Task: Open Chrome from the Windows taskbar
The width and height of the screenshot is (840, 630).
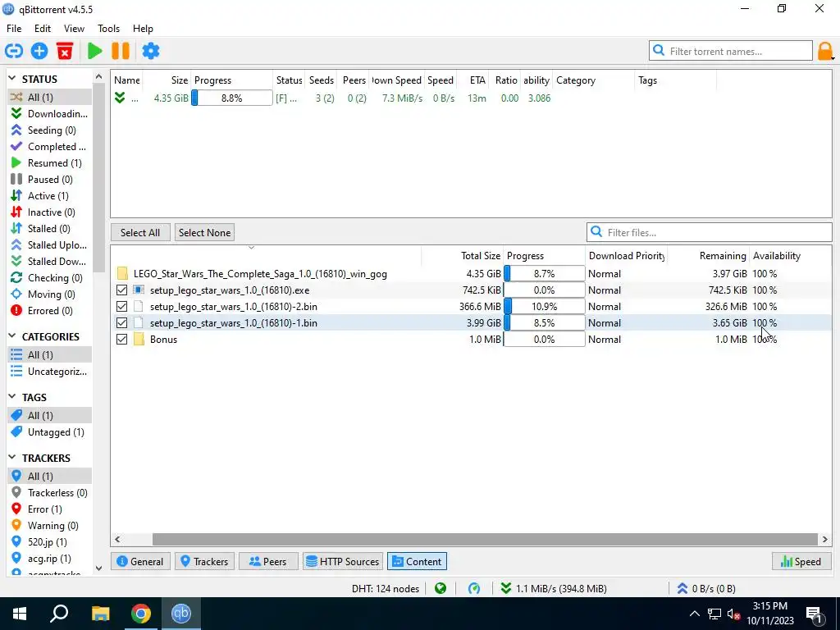Action: point(141,614)
